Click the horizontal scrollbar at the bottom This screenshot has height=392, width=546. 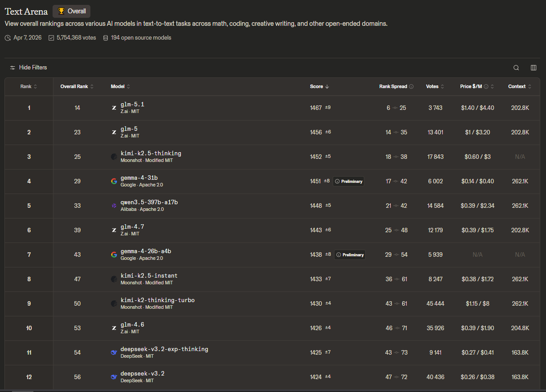pyautogui.click(x=23, y=391)
